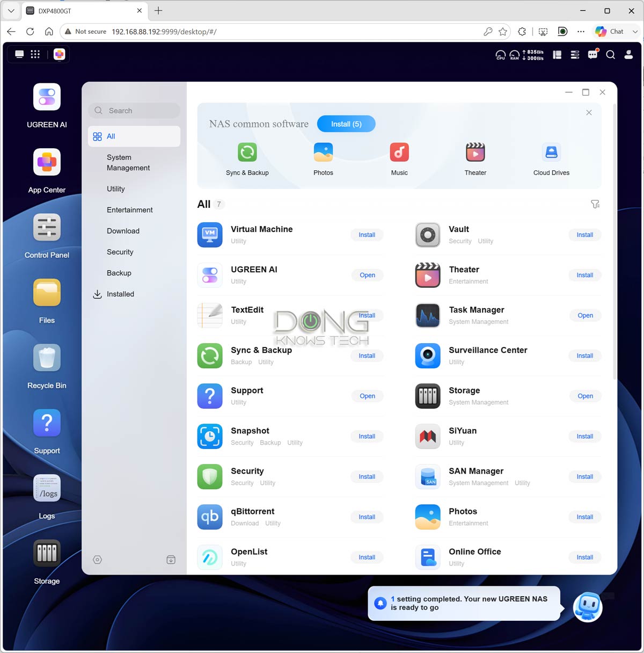Expand the Copilot Chat dropdown arrow

(635, 32)
